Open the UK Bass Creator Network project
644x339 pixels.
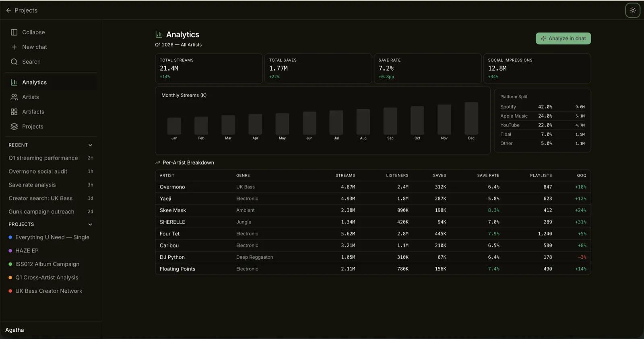[51, 291]
